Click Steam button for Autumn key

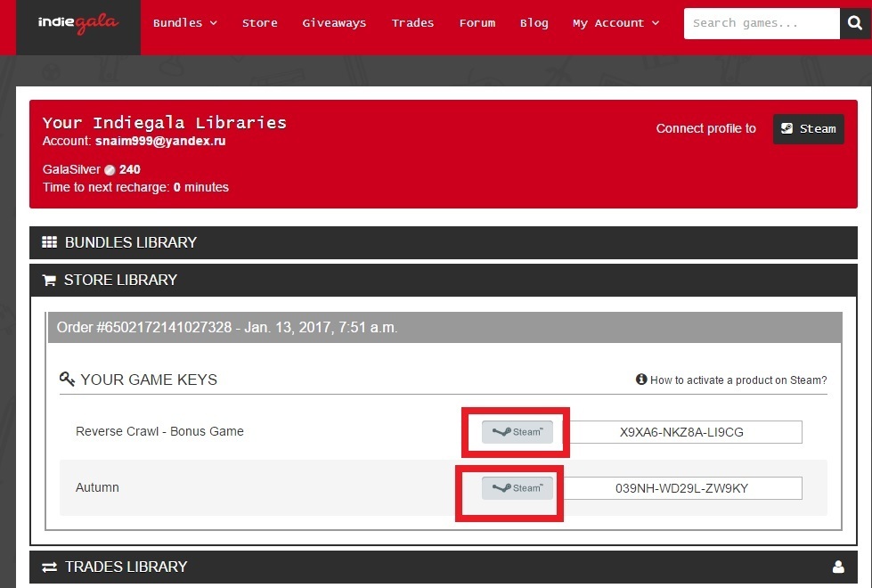click(517, 488)
